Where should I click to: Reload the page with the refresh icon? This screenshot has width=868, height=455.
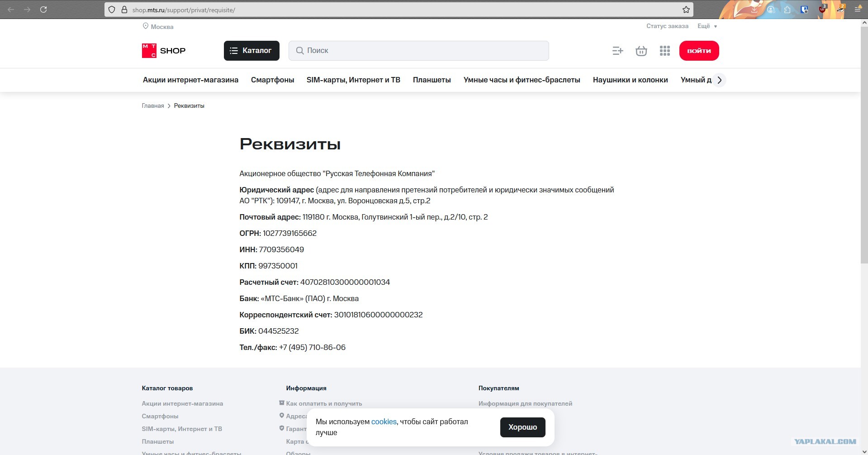click(43, 10)
